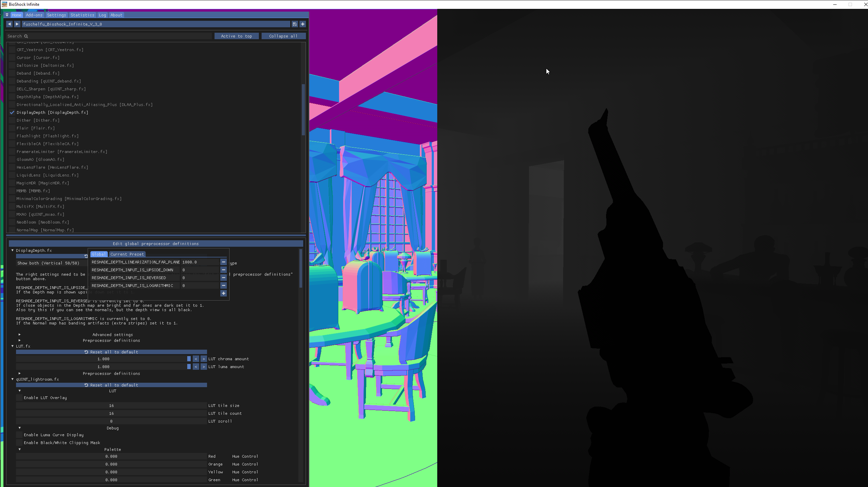This screenshot has height=487, width=868.
Task: Click the Active to top button
Action: tap(236, 36)
